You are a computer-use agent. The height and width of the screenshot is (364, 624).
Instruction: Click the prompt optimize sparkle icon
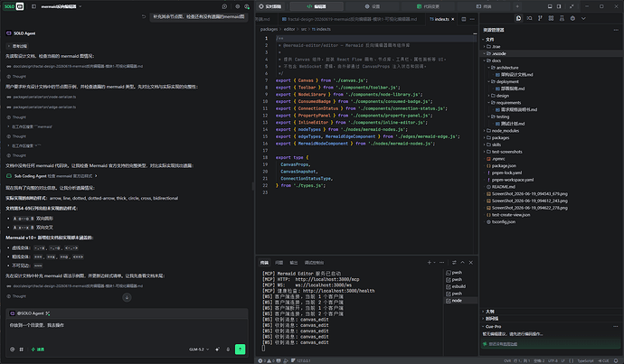pos(217,350)
